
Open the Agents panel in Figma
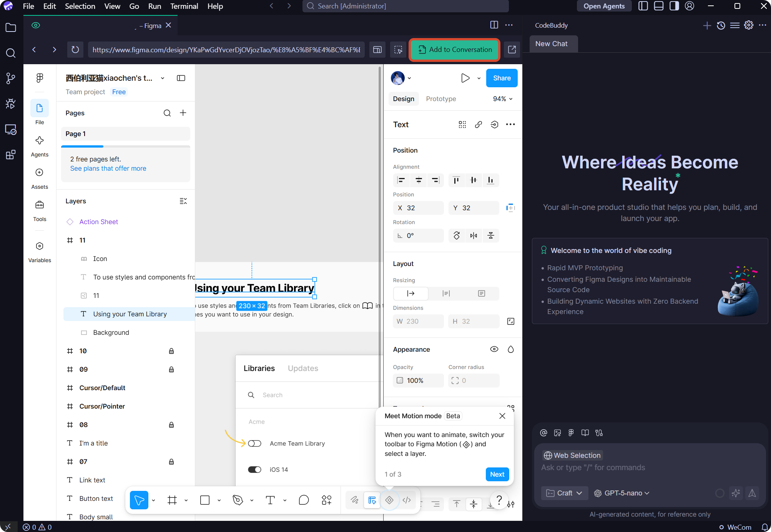(x=40, y=146)
